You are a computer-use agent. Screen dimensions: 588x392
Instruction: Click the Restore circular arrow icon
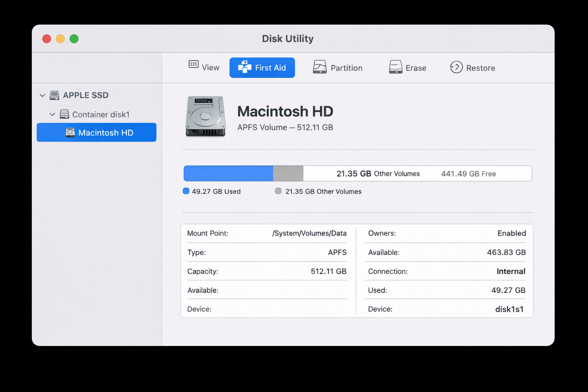pyautogui.click(x=456, y=67)
